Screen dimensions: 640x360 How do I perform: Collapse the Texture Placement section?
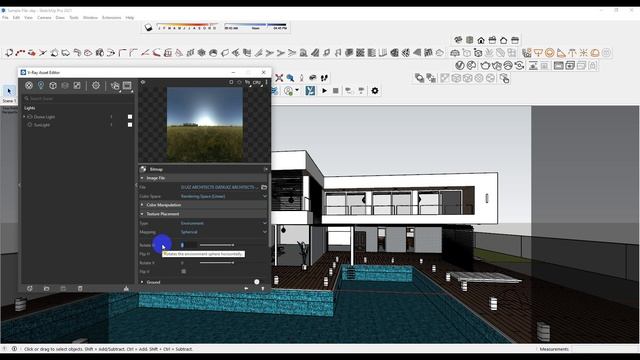coord(142,214)
